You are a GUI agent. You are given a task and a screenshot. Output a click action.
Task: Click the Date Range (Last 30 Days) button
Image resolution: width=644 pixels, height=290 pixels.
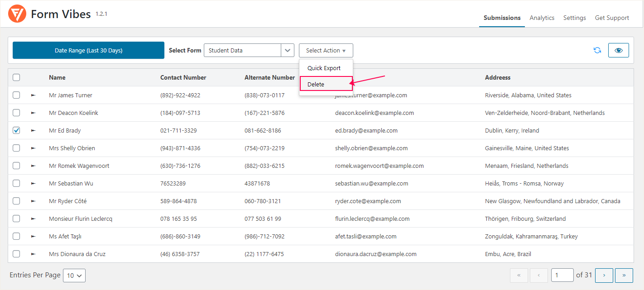[x=88, y=50]
